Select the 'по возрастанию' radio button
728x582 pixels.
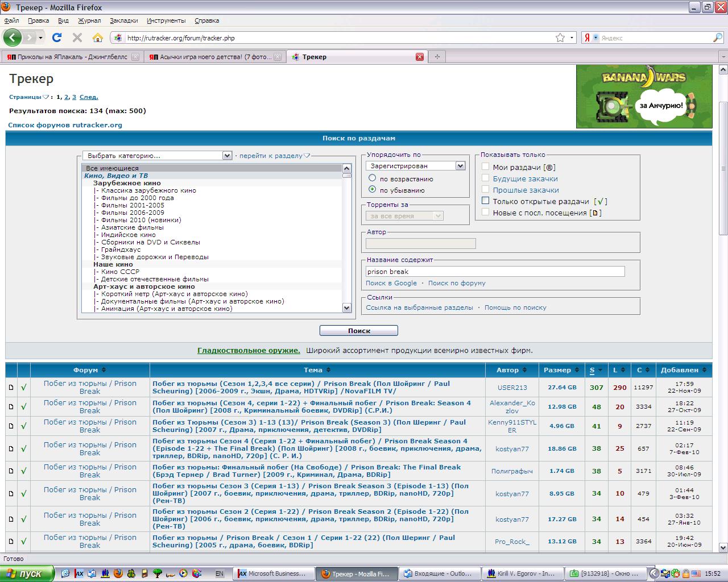(373, 178)
